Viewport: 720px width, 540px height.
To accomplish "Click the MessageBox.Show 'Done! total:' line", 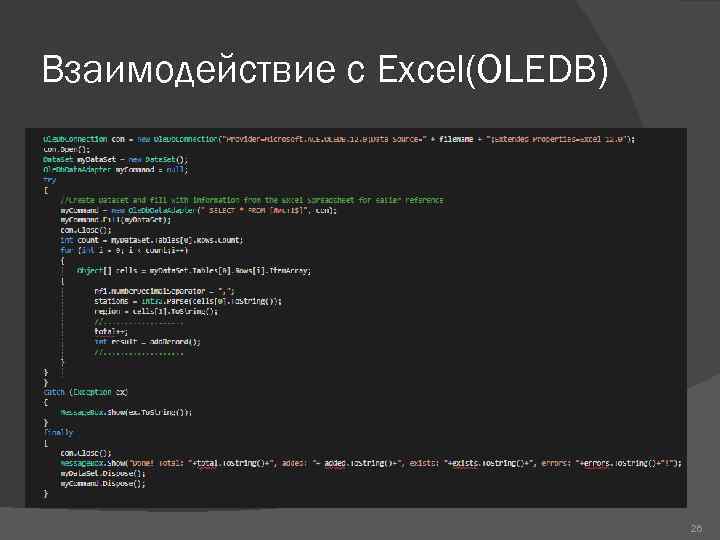I will (371, 463).
